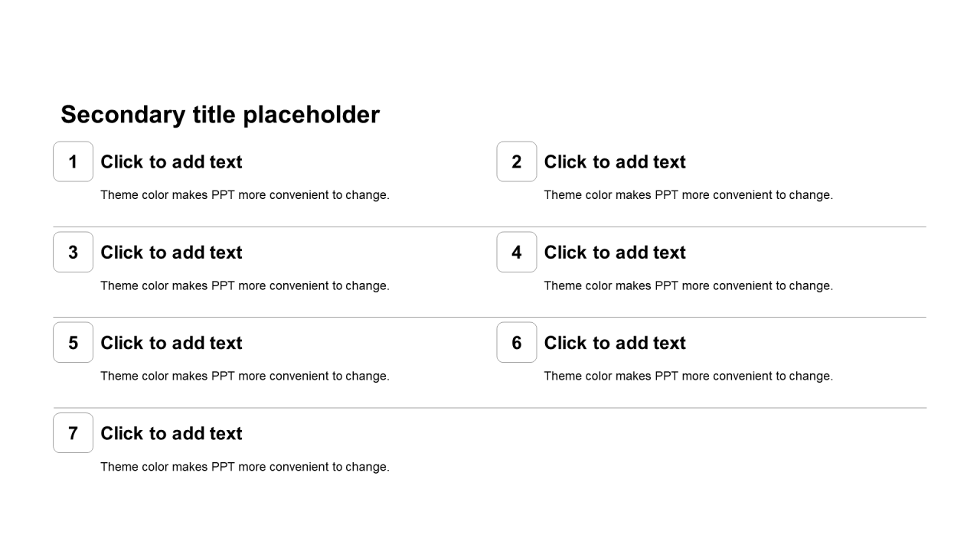Image resolution: width=980 pixels, height=551 pixels.
Task: Click the heading text next to number 7
Action: [x=171, y=433]
